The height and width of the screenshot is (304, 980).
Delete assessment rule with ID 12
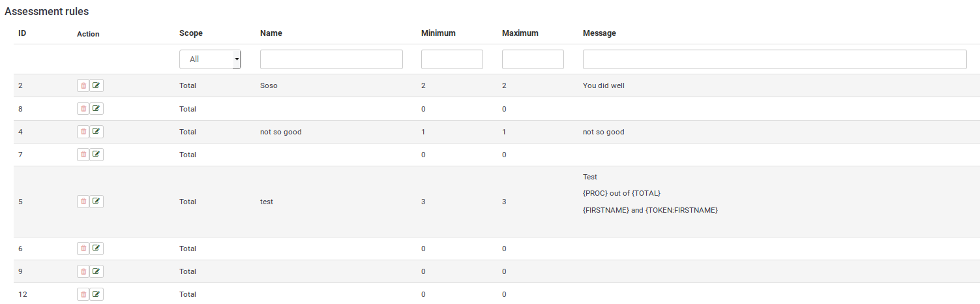pyautogui.click(x=83, y=294)
